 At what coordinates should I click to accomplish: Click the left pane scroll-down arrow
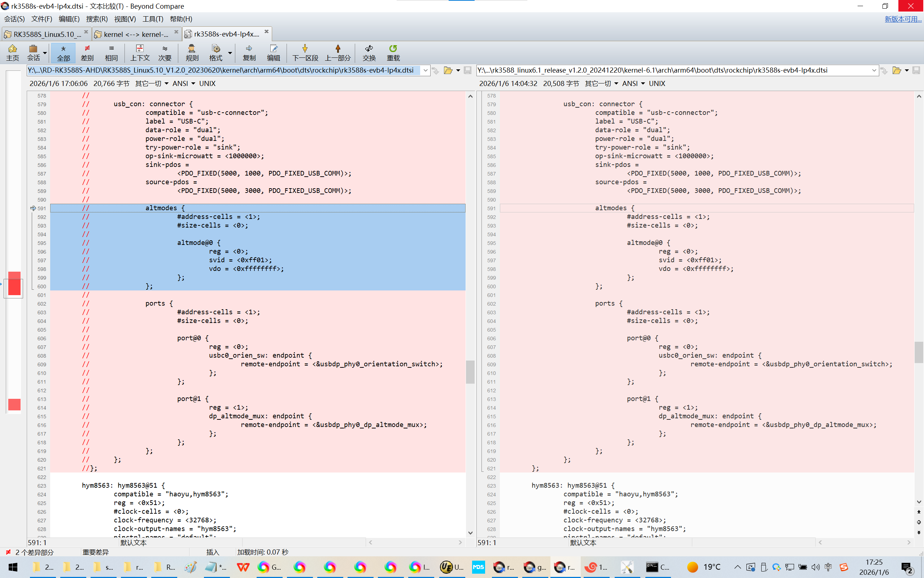(470, 532)
